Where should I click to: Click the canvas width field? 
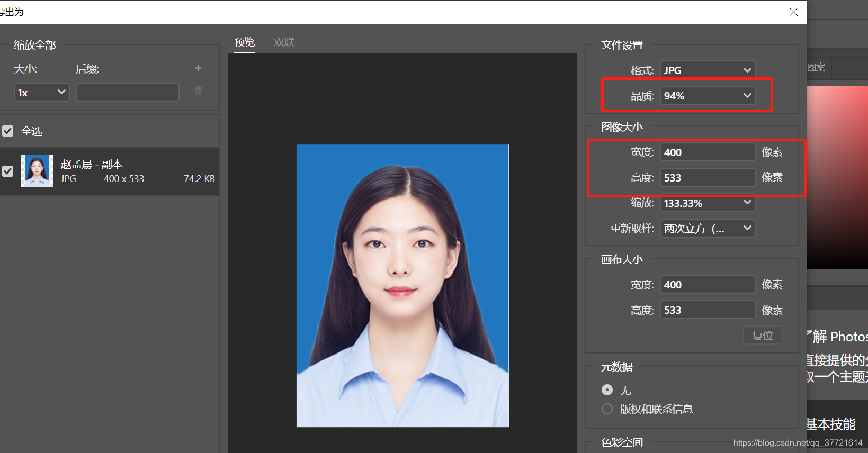(x=708, y=285)
